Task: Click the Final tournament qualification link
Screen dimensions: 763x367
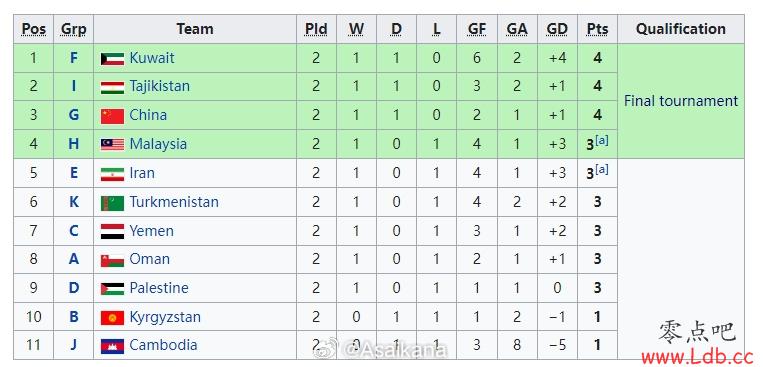Action: click(681, 101)
